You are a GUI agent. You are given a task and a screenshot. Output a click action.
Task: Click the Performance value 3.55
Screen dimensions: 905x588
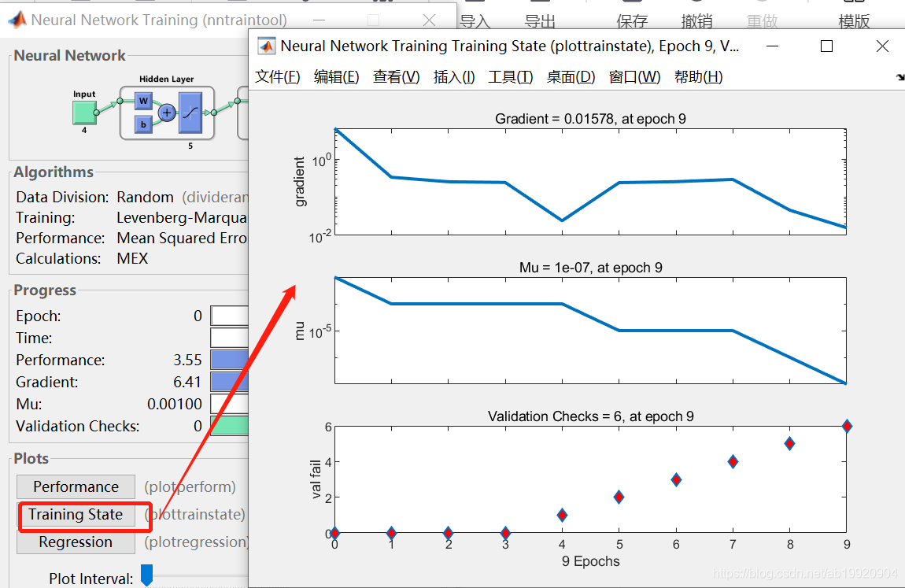point(187,360)
